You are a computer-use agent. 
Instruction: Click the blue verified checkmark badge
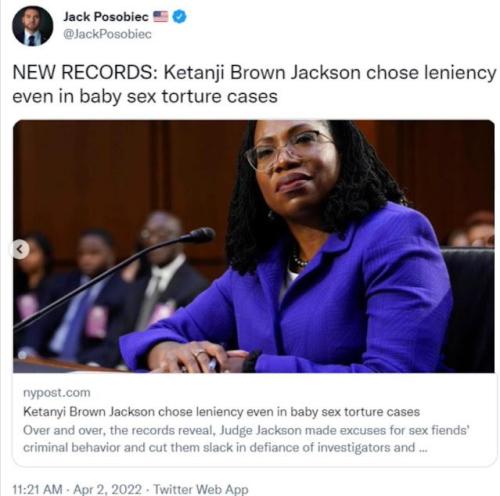(x=180, y=17)
